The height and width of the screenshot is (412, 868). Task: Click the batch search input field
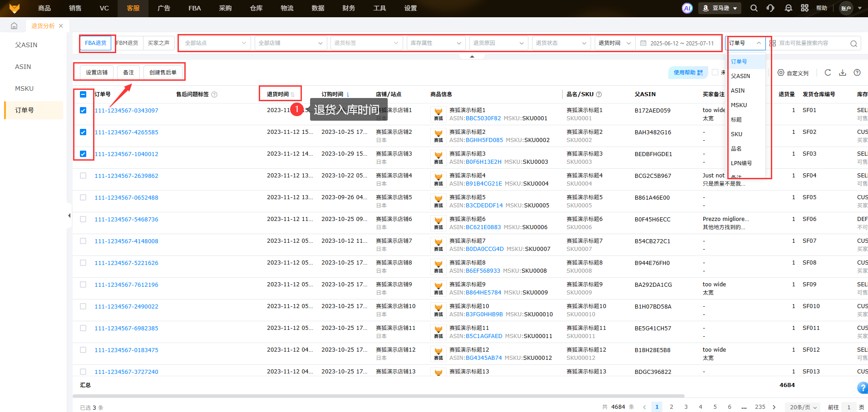(813, 43)
